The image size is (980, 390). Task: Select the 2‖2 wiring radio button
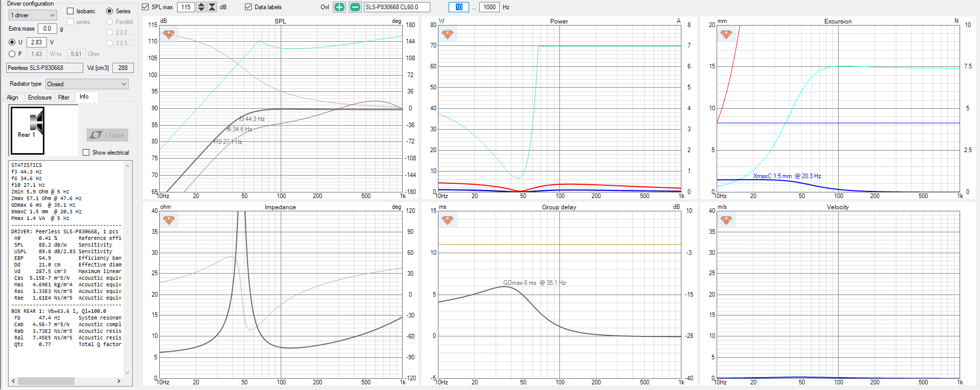coord(110,33)
